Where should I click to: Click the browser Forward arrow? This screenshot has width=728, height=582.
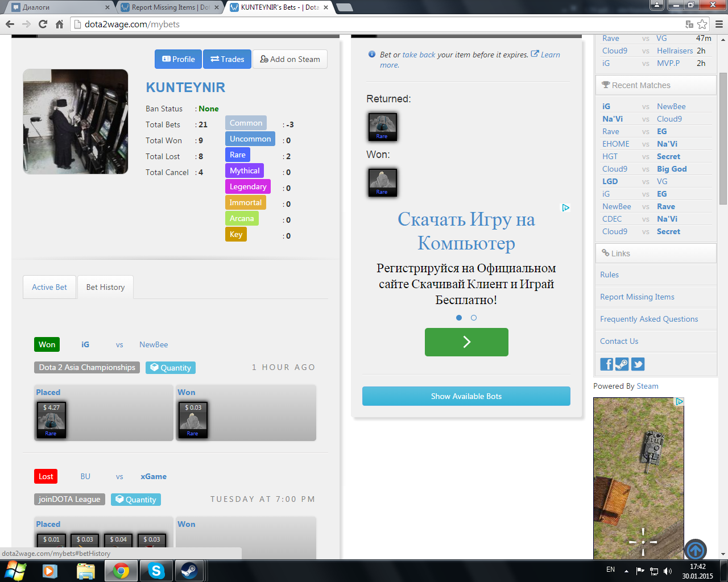(26, 24)
